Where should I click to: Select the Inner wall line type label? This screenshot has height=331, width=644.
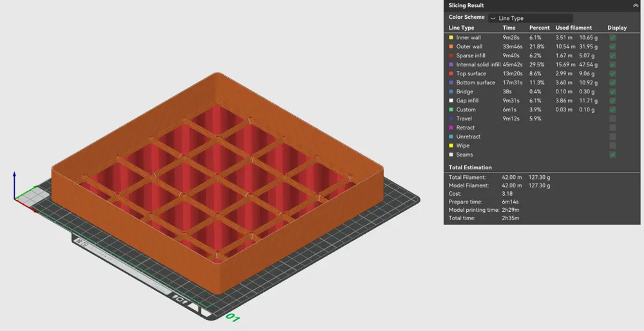coord(468,37)
